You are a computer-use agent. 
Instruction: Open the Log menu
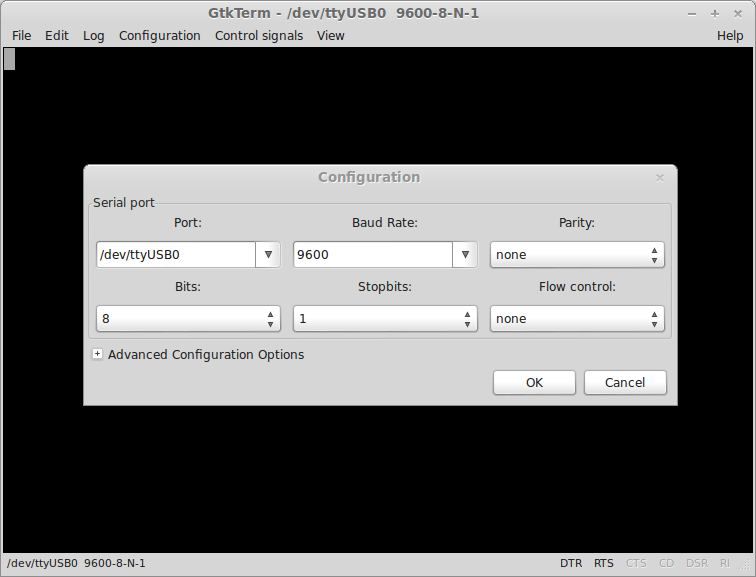94,36
